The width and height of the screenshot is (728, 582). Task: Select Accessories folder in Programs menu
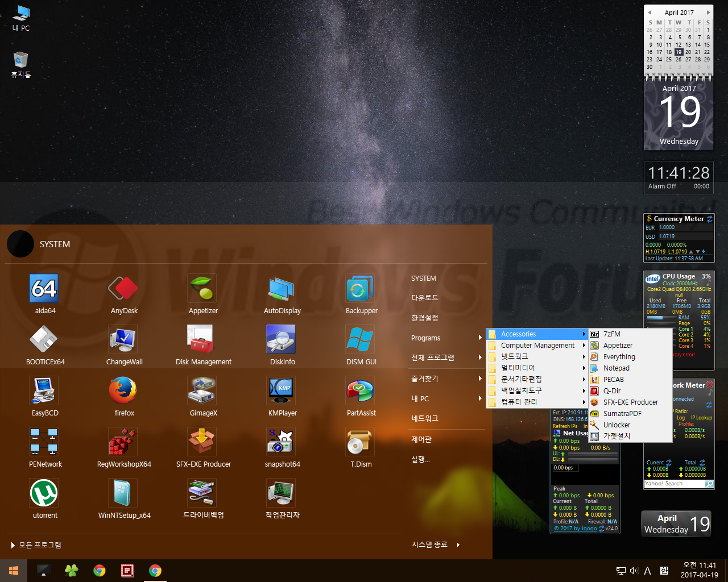coord(537,334)
